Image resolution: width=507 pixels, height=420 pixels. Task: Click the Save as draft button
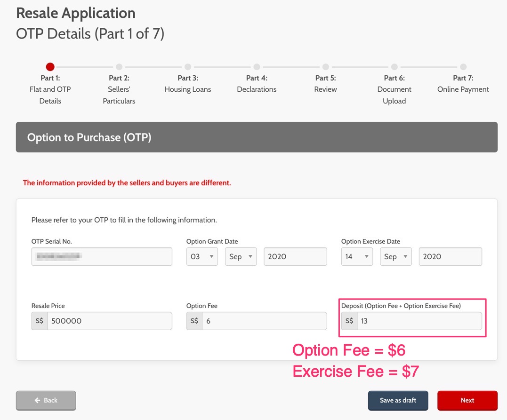398,400
